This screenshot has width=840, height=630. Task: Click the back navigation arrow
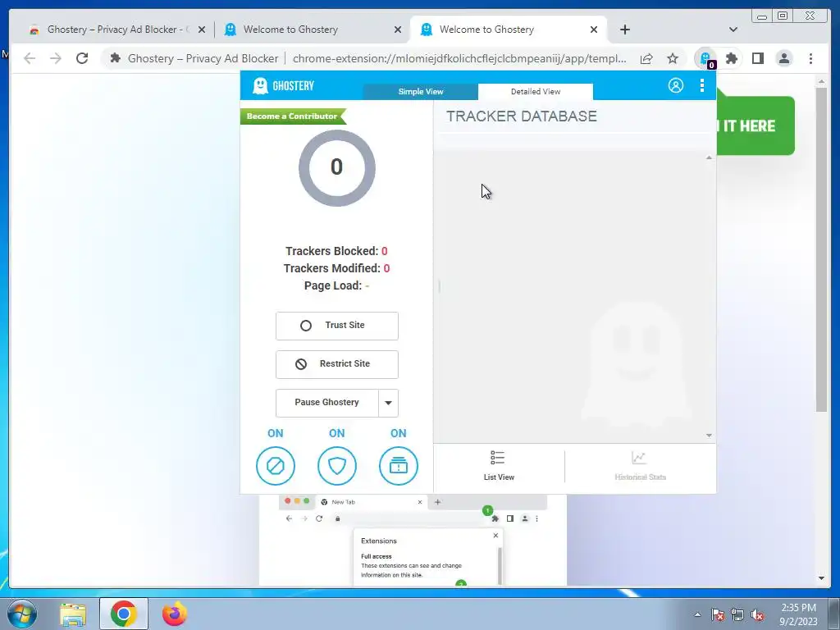click(x=30, y=58)
